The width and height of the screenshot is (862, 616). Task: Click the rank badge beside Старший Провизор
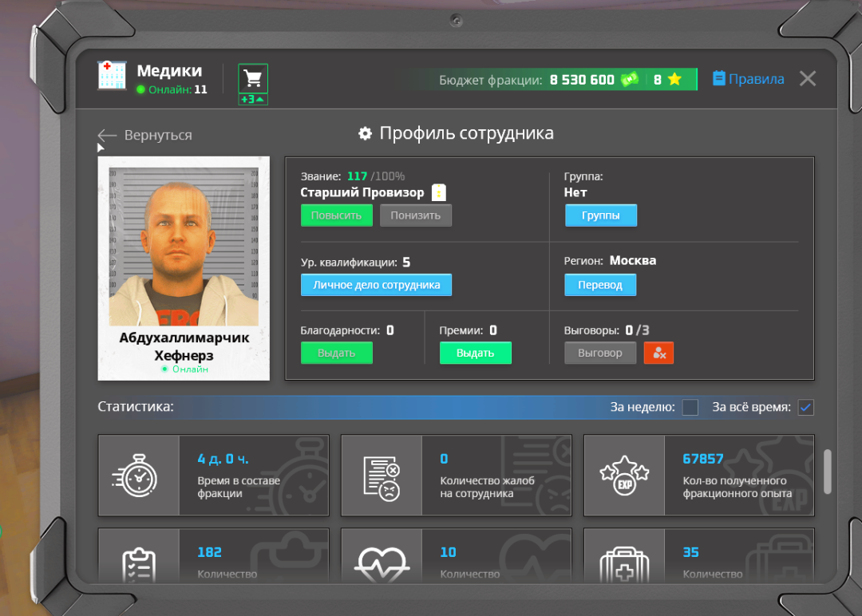439,192
